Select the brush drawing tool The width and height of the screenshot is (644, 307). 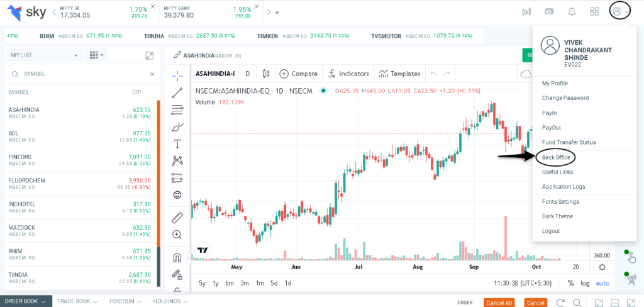click(x=177, y=127)
